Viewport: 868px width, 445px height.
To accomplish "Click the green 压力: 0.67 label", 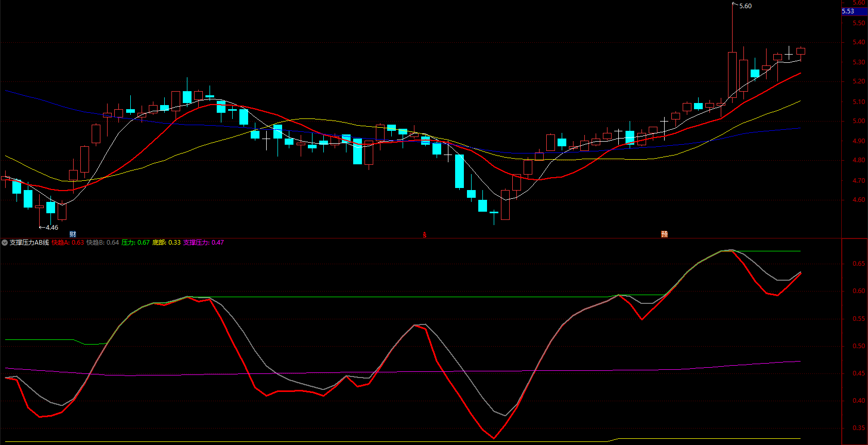I will pyautogui.click(x=136, y=243).
